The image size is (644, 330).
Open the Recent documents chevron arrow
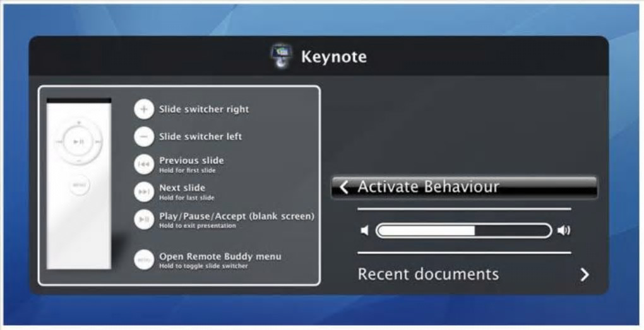[585, 274]
